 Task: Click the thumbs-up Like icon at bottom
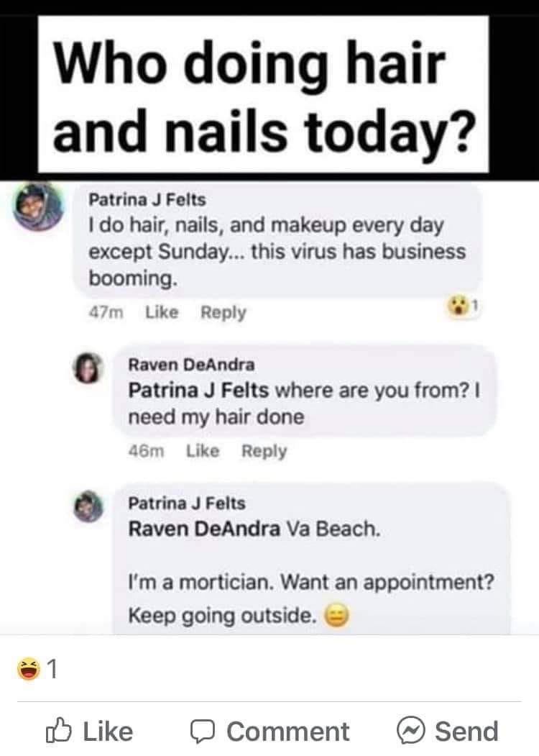59,730
